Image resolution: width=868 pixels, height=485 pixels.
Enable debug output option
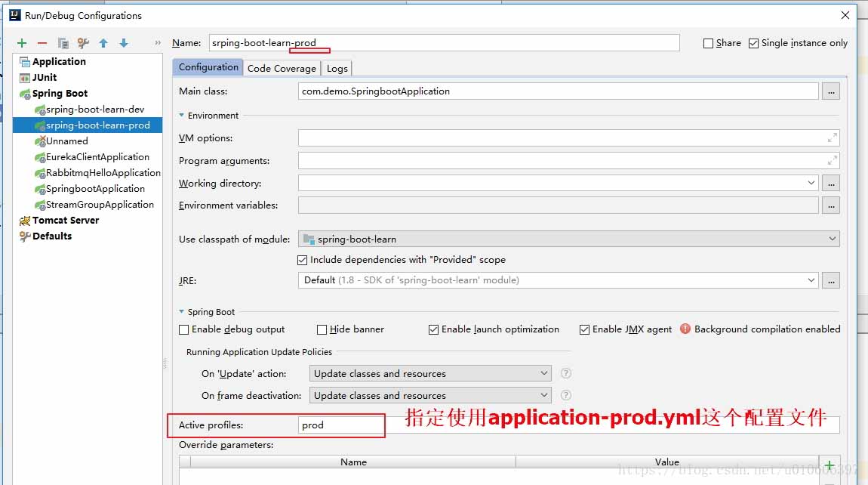point(183,329)
